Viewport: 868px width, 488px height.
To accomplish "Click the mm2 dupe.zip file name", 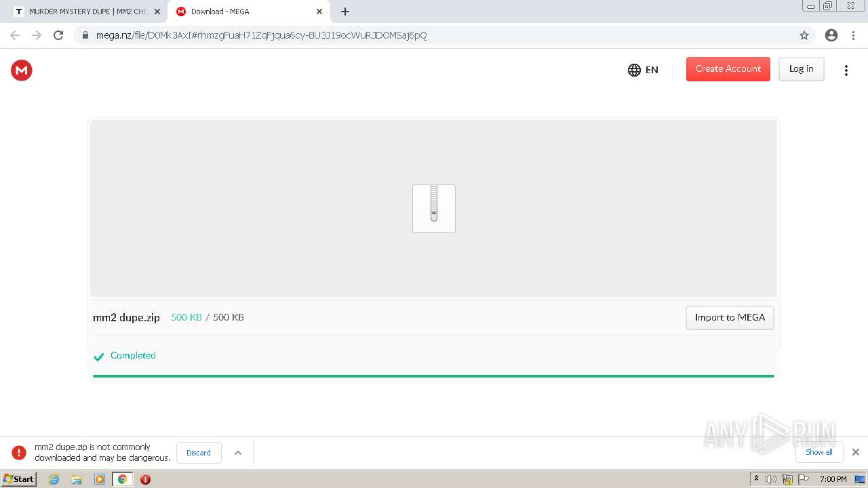I will point(126,317).
